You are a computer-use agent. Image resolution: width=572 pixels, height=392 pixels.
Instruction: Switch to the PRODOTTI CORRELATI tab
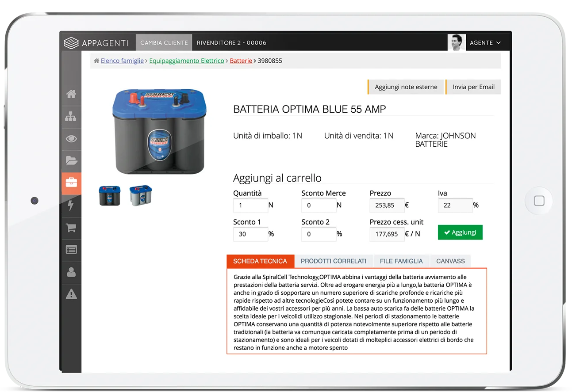pyautogui.click(x=334, y=261)
